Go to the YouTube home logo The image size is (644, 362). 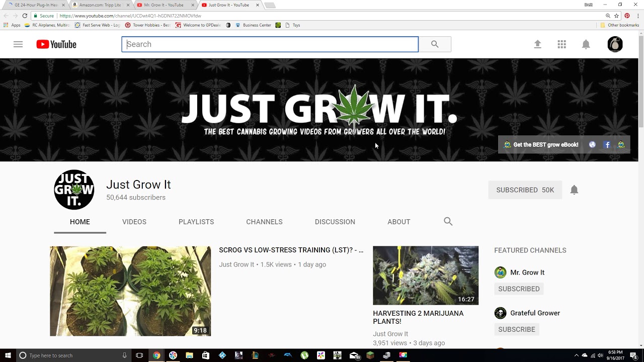pos(56,44)
